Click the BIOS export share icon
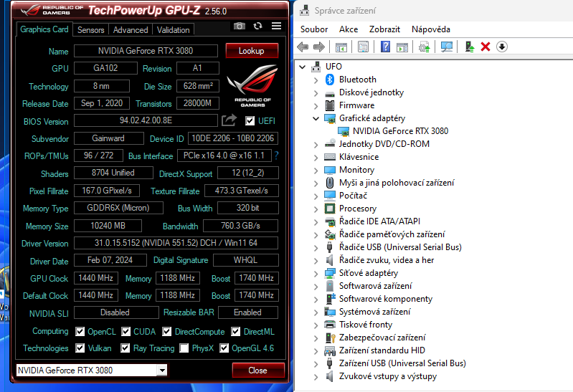573x392 pixels. [x=229, y=120]
